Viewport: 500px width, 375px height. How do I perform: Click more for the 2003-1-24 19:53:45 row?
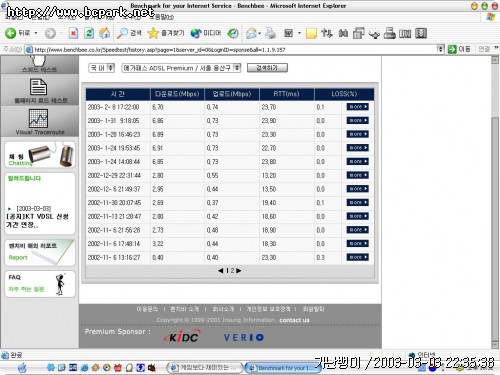[357, 148]
